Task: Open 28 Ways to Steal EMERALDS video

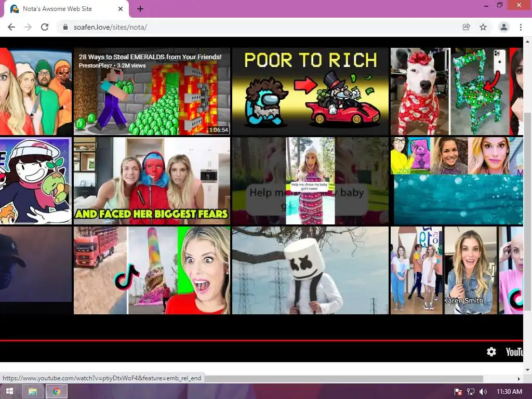Action: (152, 91)
